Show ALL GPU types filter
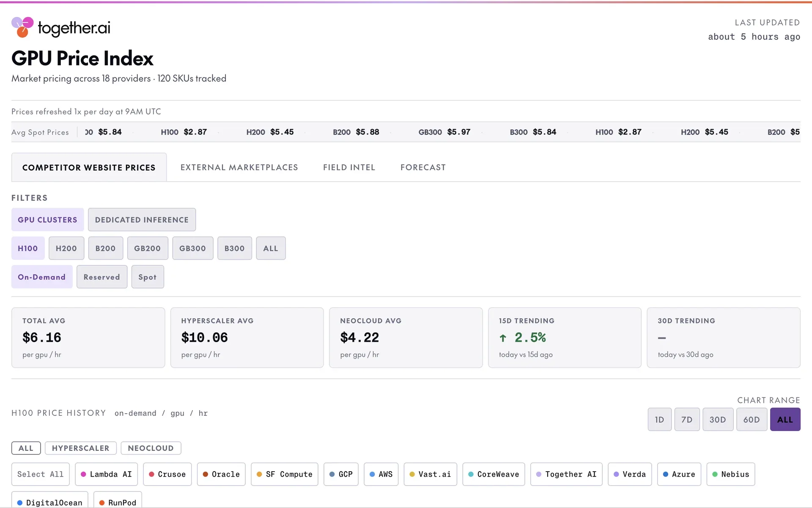The width and height of the screenshot is (812, 508). tap(271, 248)
